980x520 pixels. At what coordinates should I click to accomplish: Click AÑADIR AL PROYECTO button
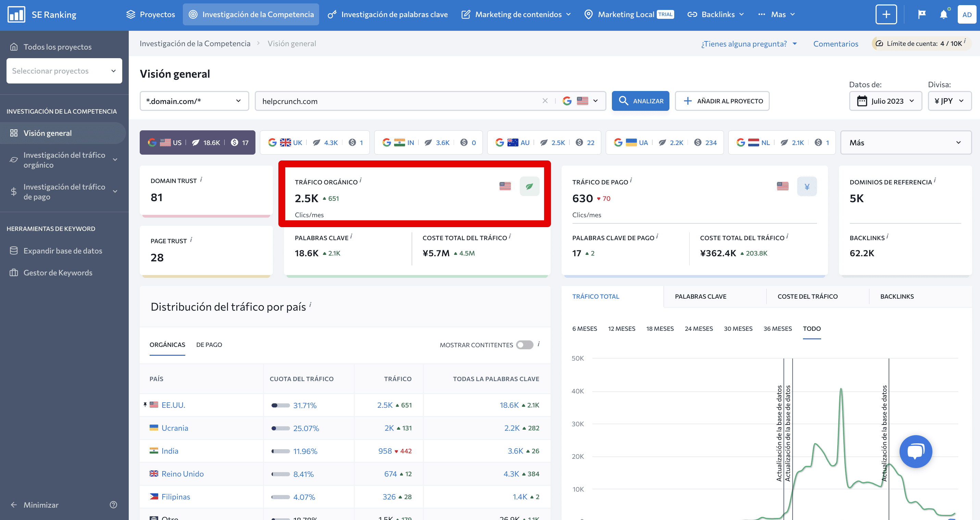[722, 101]
